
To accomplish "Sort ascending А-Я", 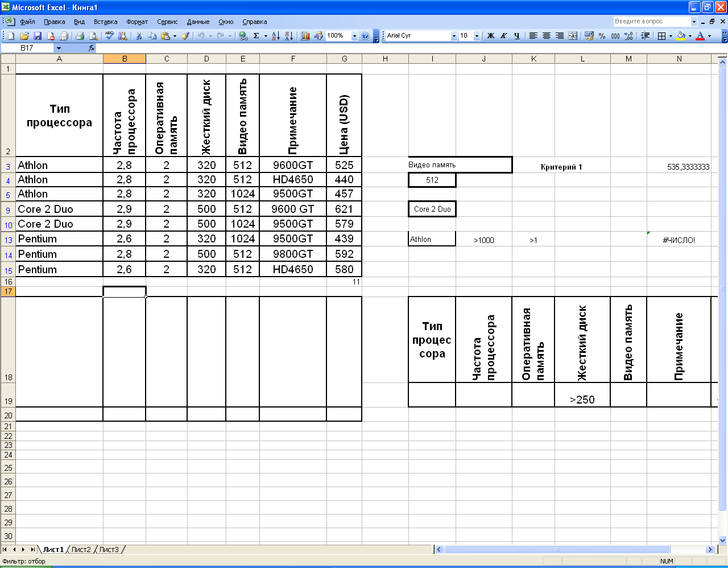I will click(x=275, y=36).
